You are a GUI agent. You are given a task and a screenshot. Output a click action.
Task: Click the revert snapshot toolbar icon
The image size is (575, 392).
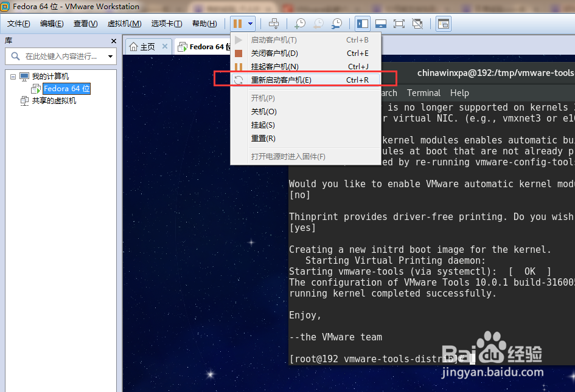point(318,24)
